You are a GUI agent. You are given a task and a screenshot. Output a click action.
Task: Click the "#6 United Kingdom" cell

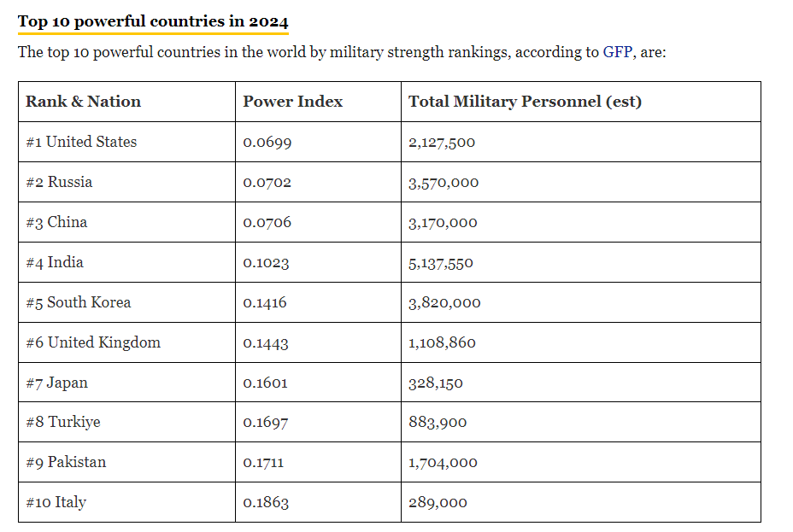coord(93,342)
